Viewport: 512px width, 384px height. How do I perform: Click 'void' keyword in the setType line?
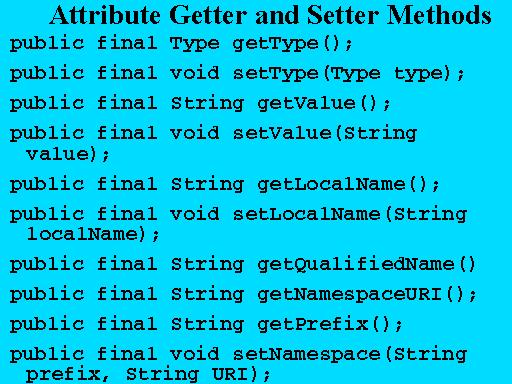(195, 73)
